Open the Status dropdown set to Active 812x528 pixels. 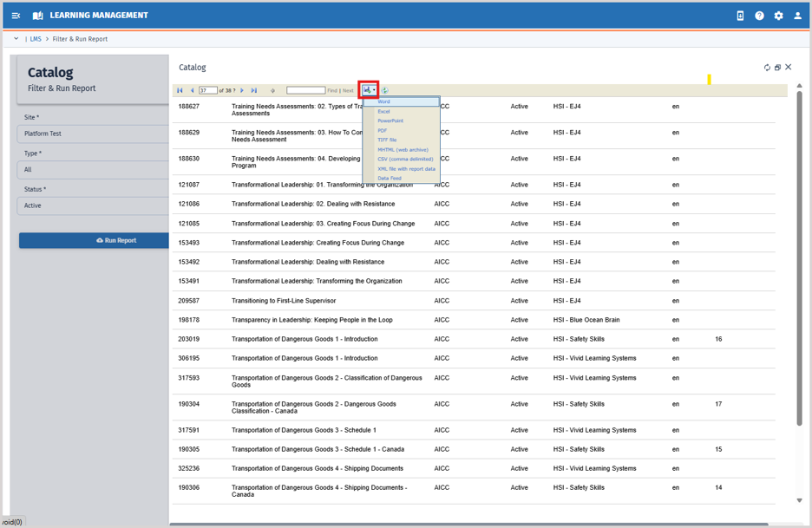[x=93, y=205]
